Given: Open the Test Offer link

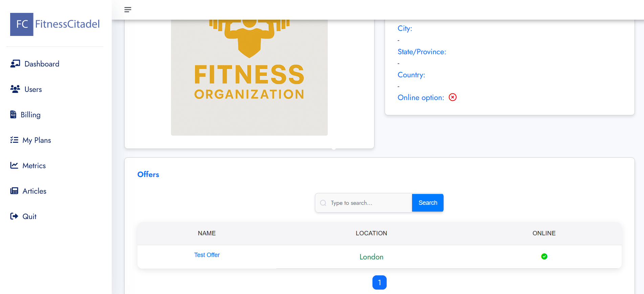Looking at the screenshot, I should click(207, 255).
